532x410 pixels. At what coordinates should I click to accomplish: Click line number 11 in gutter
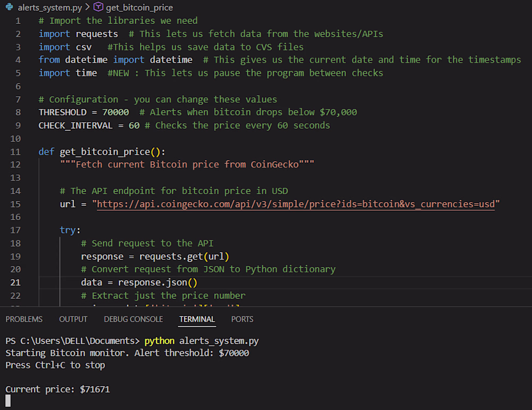[x=15, y=152]
